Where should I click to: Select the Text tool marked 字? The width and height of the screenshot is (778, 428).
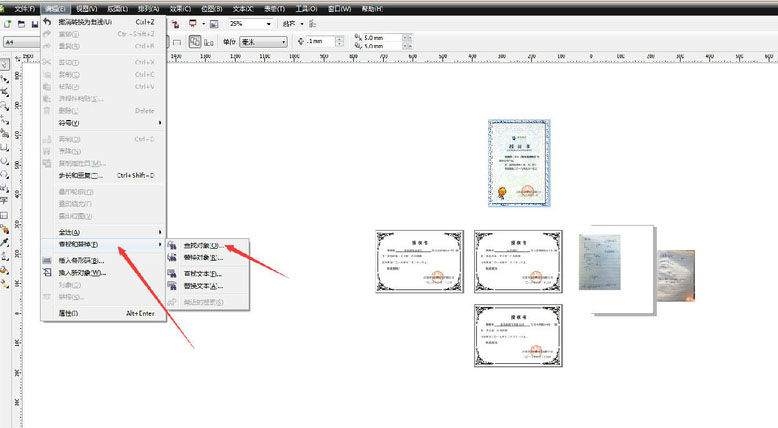coord(5,201)
